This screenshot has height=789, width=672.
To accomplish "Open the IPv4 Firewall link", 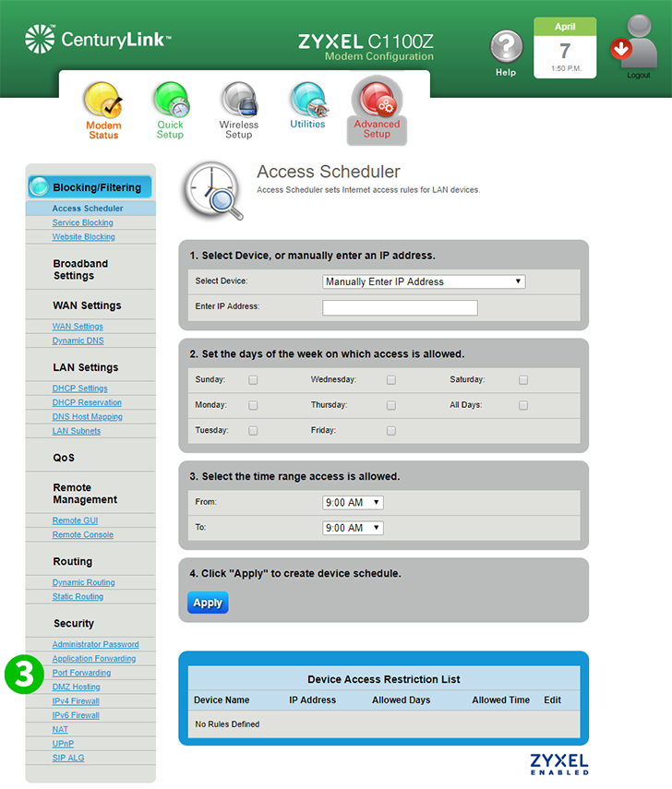I will 76,701.
